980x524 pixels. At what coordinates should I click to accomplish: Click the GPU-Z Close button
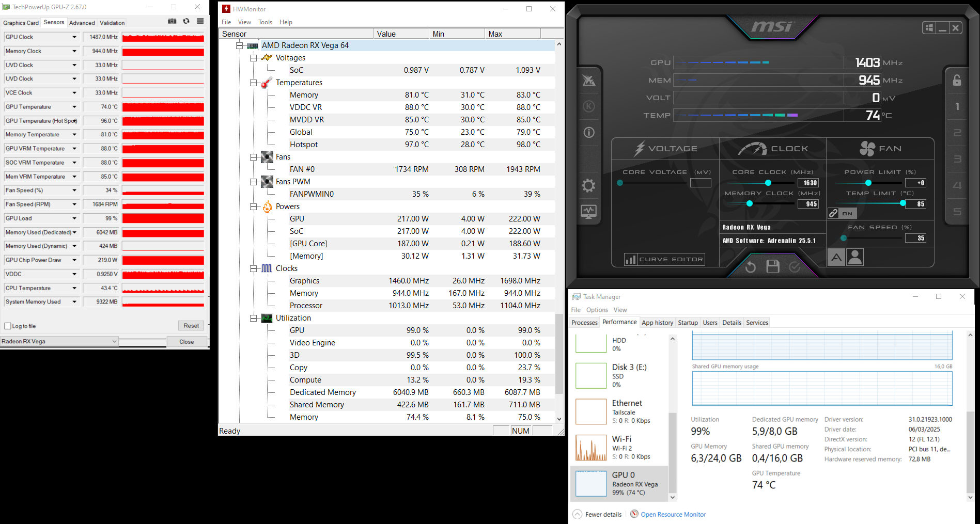click(x=186, y=342)
